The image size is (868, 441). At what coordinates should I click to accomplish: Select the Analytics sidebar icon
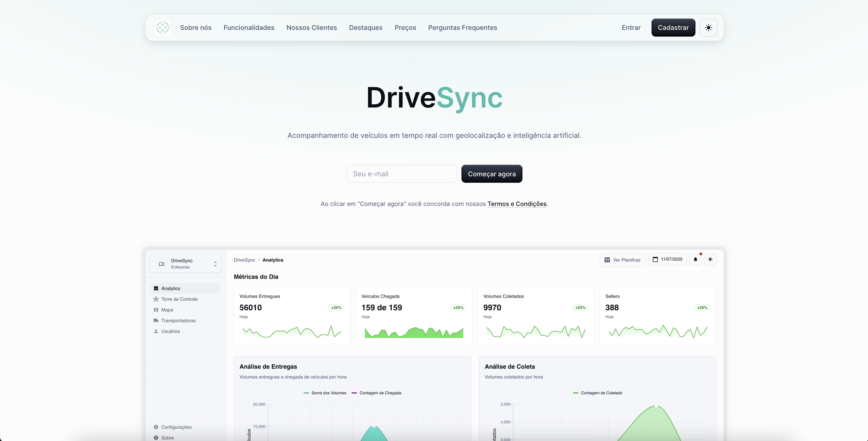[156, 289]
